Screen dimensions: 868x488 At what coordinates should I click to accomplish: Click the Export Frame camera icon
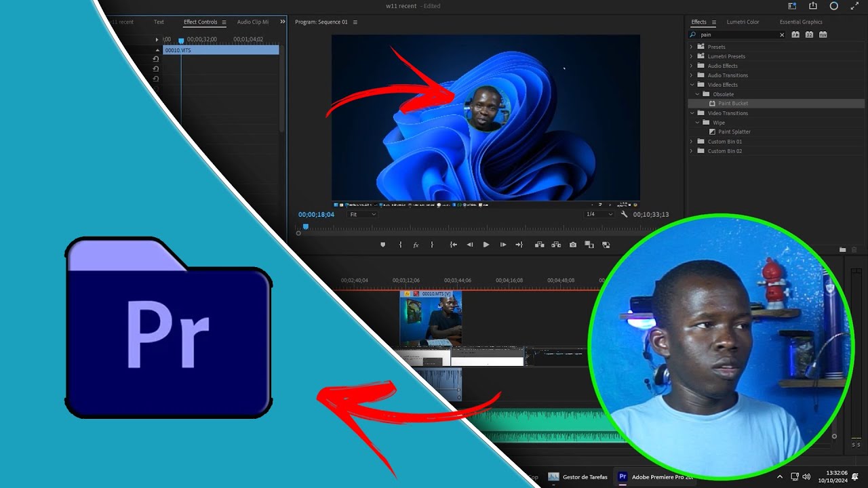point(573,245)
